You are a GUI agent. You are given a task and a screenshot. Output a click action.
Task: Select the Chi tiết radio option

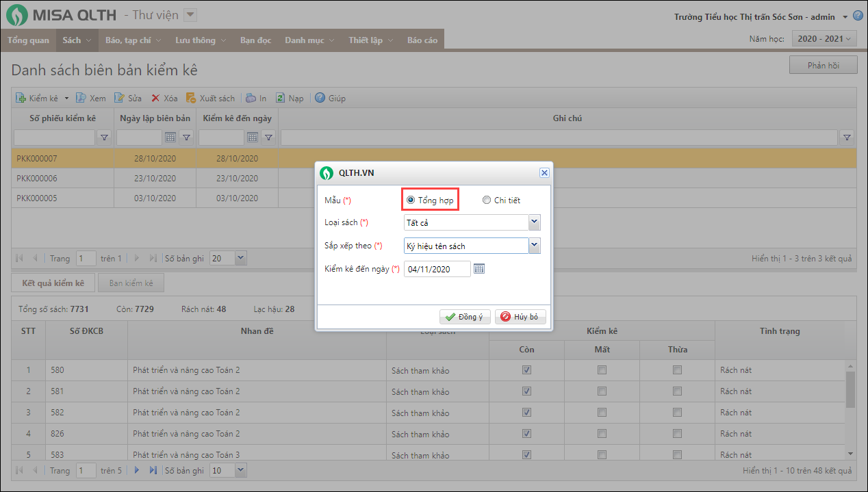coord(487,200)
